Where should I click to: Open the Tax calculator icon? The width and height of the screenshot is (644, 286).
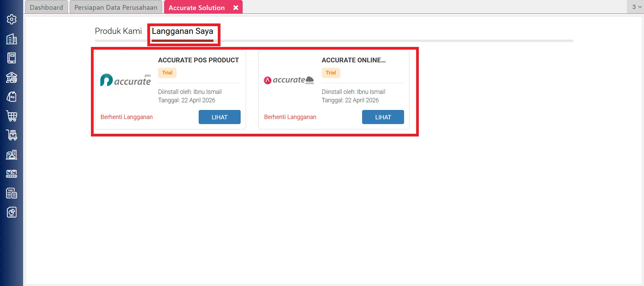(12, 193)
